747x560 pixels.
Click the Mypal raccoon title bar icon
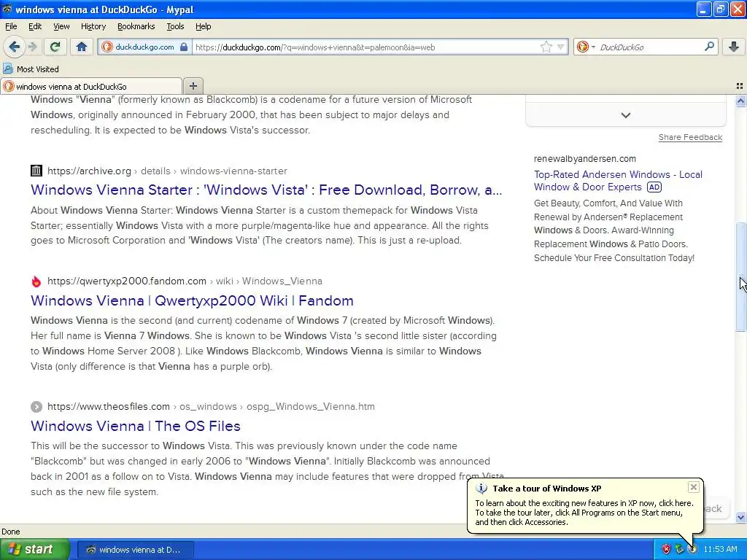pyautogui.click(x=7, y=9)
